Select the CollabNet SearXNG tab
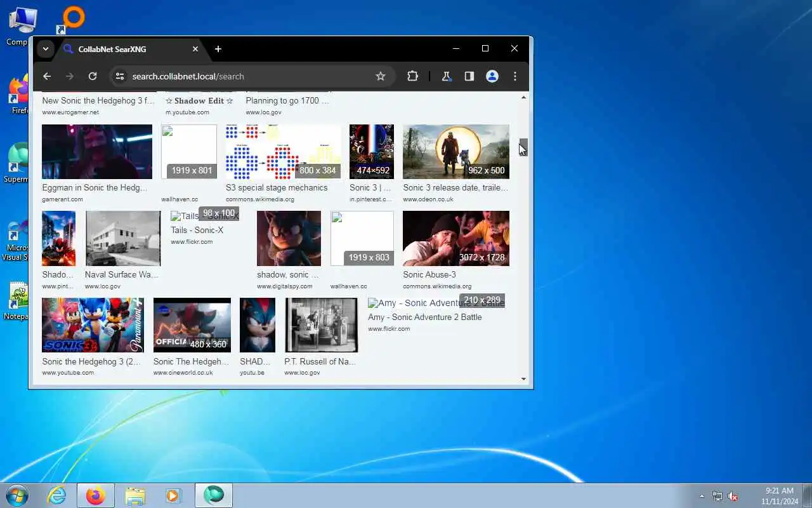The image size is (812, 508). click(x=132, y=49)
